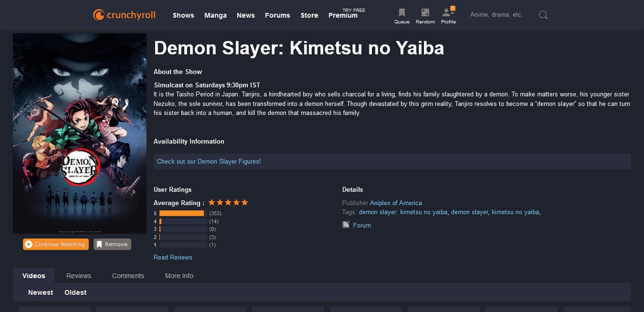Open the Read Reviews link
Image resolution: width=644 pixels, height=312 pixels.
click(172, 257)
